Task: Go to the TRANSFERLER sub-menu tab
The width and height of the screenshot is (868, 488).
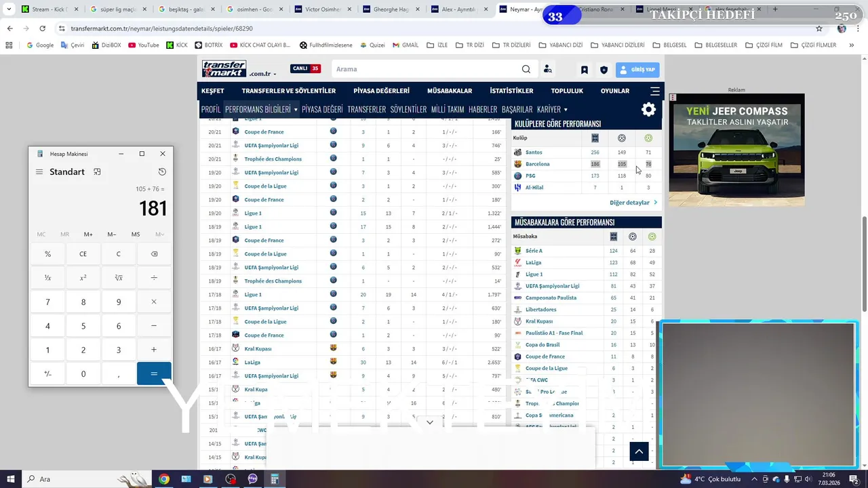Action: [x=367, y=109]
